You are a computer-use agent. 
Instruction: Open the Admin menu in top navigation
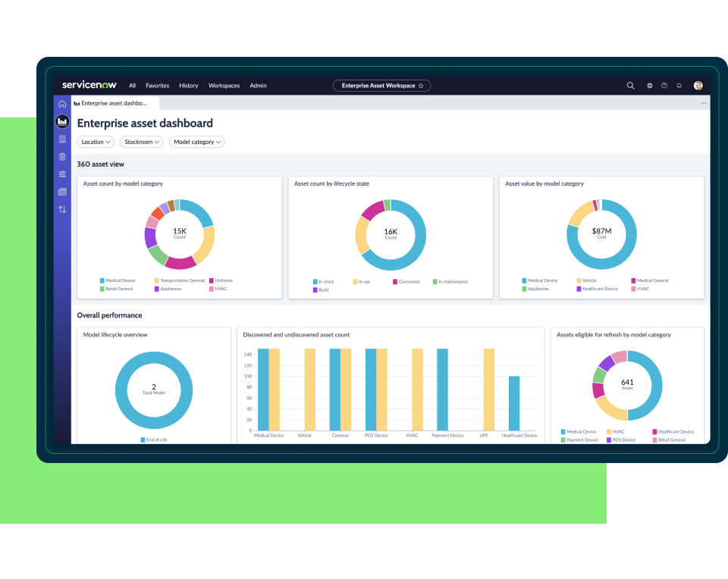[x=258, y=86]
